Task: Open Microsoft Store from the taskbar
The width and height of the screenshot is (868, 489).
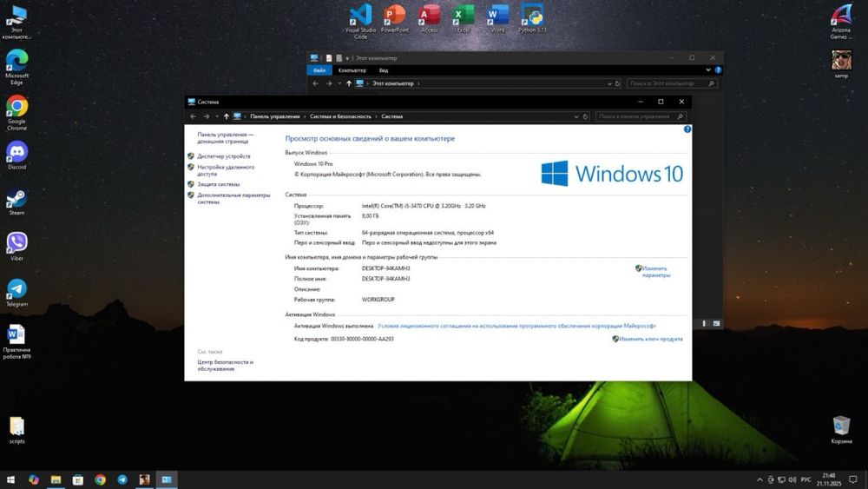Action: 78,479
